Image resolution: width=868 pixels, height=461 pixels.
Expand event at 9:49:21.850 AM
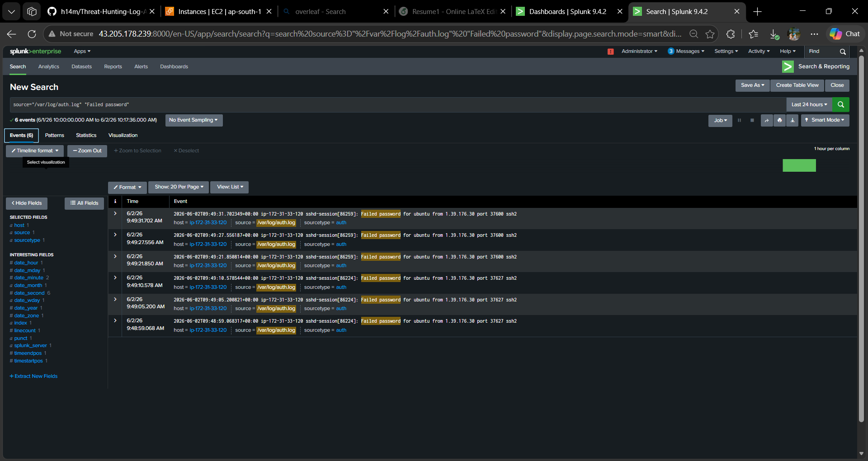coord(115,256)
